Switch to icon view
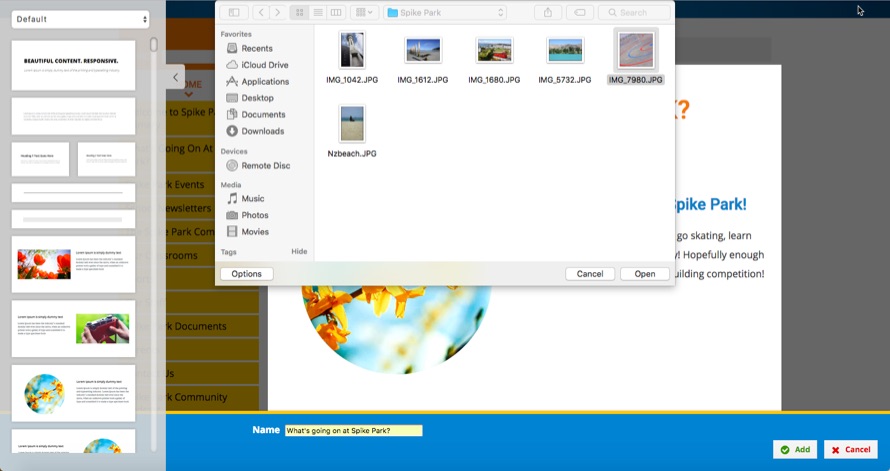The width and height of the screenshot is (890, 471). pyautogui.click(x=299, y=12)
